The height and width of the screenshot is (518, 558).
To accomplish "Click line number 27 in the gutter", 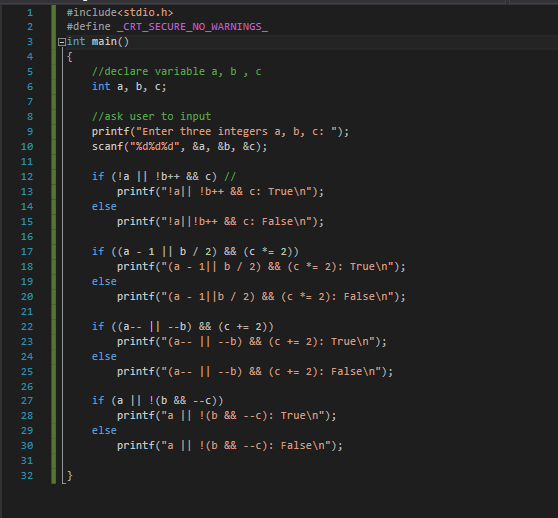I will point(27,401).
